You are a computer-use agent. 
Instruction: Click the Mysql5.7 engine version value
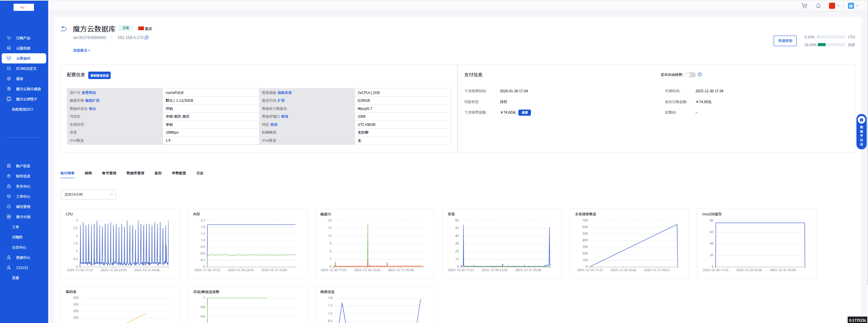pyautogui.click(x=365, y=109)
